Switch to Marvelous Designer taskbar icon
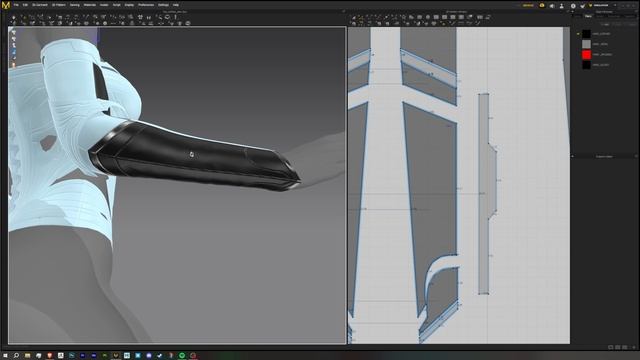This screenshot has width=640, height=360. tap(116, 356)
